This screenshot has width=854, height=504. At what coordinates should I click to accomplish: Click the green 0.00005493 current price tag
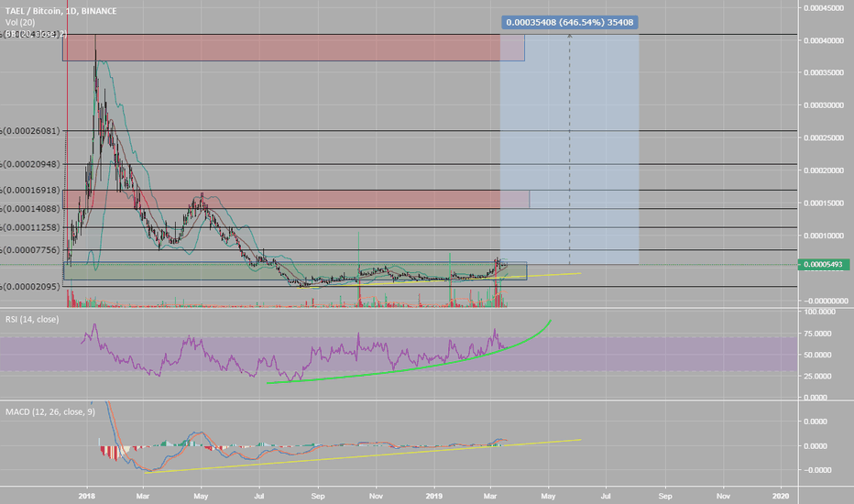point(824,264)
